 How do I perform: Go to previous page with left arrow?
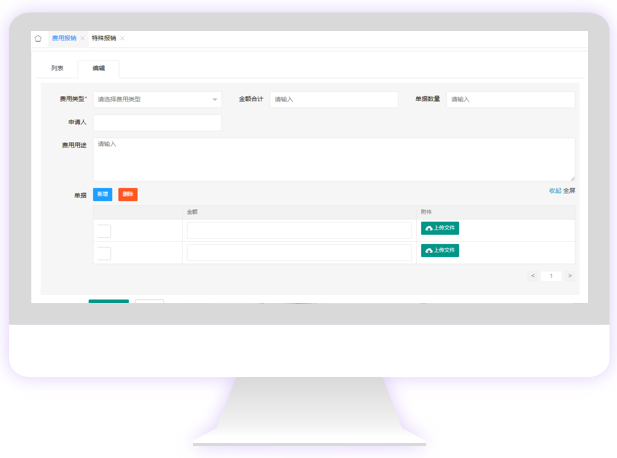coord(533,275)
